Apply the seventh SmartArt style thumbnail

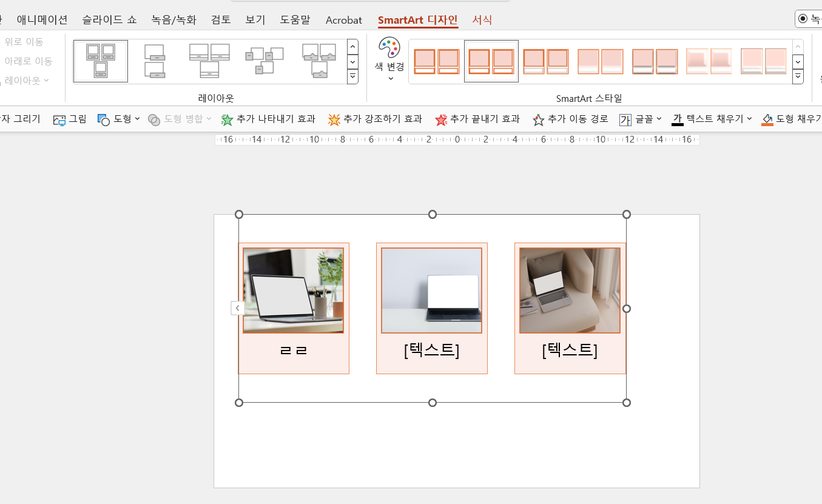tap(764, 61)
